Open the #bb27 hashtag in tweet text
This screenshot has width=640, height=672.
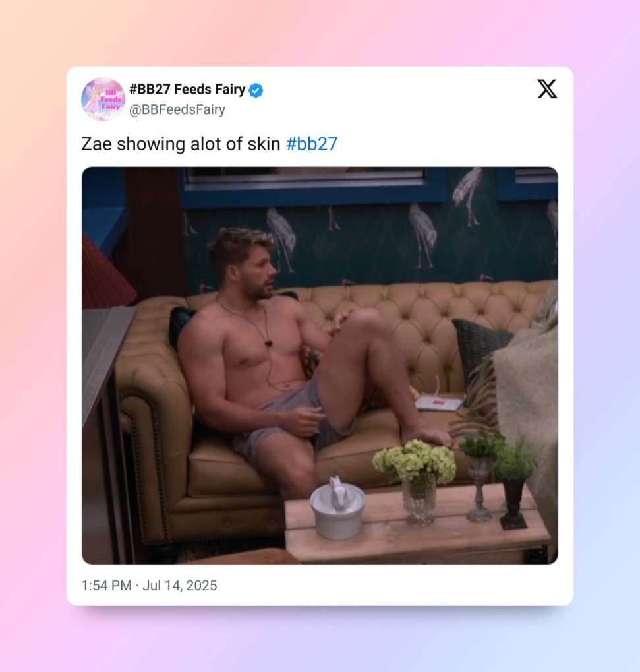312,144
